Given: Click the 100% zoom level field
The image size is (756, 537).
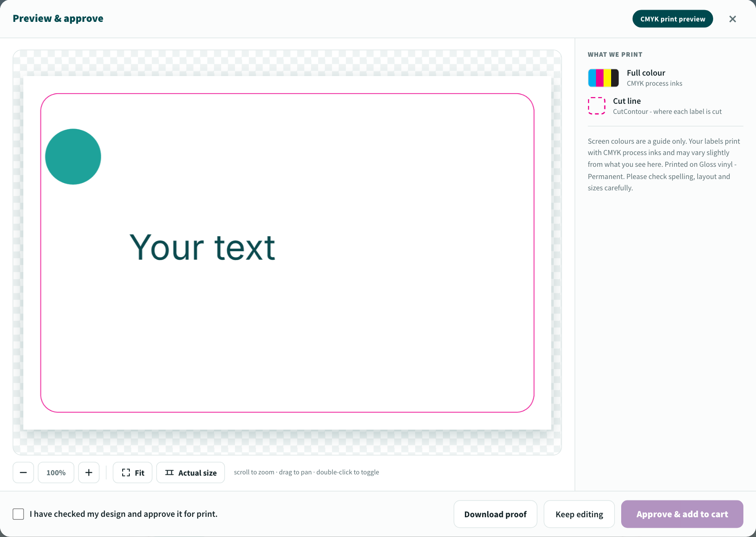Looking at the screenshot, I should pos(56,473).
